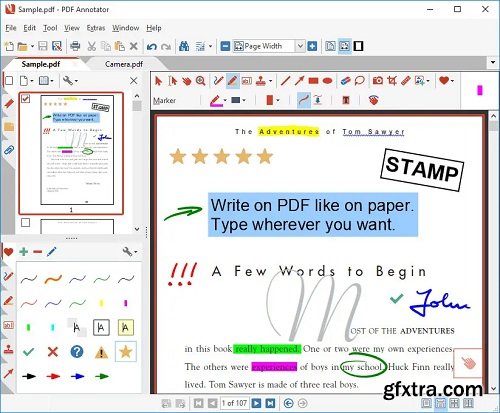The width and height of the screenshot is (500, 413).
Task: Select the Arrow drawing tool
Action: pos(299,81)
